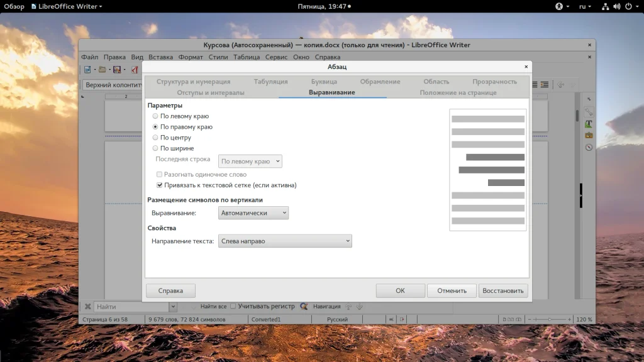Screen dimensions: 644x362
Task: Click the Open folder toolbar icon
Action: (x=101, y=70)
